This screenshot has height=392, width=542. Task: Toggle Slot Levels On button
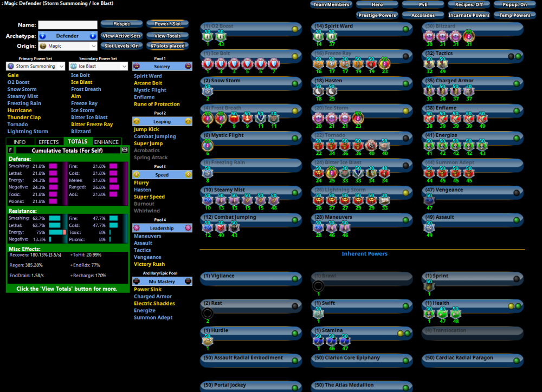pos(122,46)
